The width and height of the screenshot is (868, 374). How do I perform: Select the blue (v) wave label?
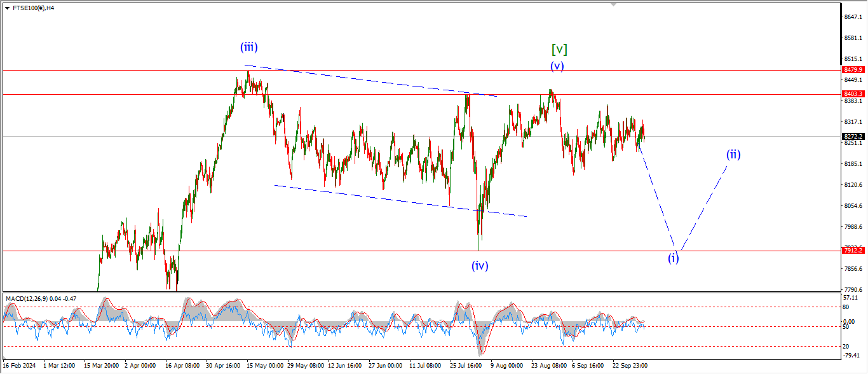[x=557, y=66]
